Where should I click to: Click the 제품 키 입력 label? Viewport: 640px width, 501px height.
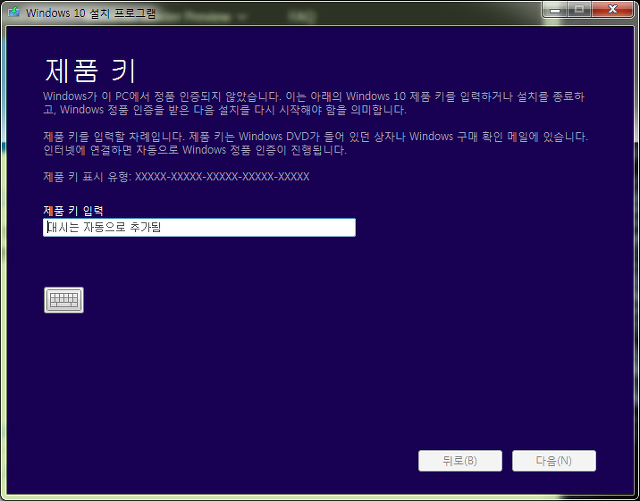[73, 211]
